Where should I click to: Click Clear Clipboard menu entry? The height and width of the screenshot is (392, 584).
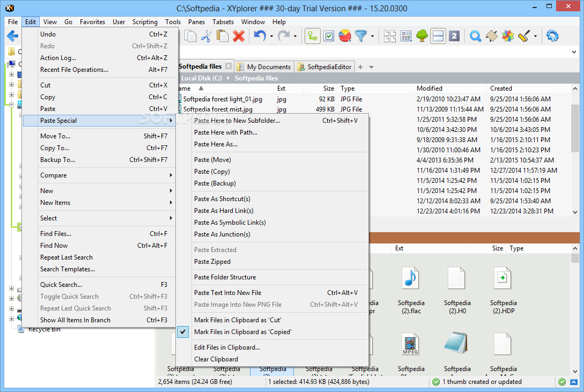pos(272,359)
